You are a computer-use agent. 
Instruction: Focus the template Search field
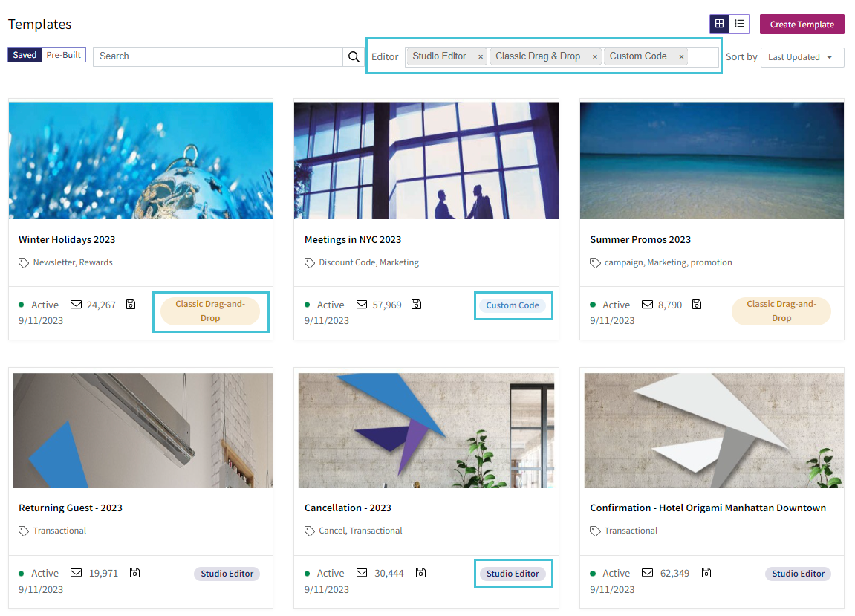pos(218,56)
